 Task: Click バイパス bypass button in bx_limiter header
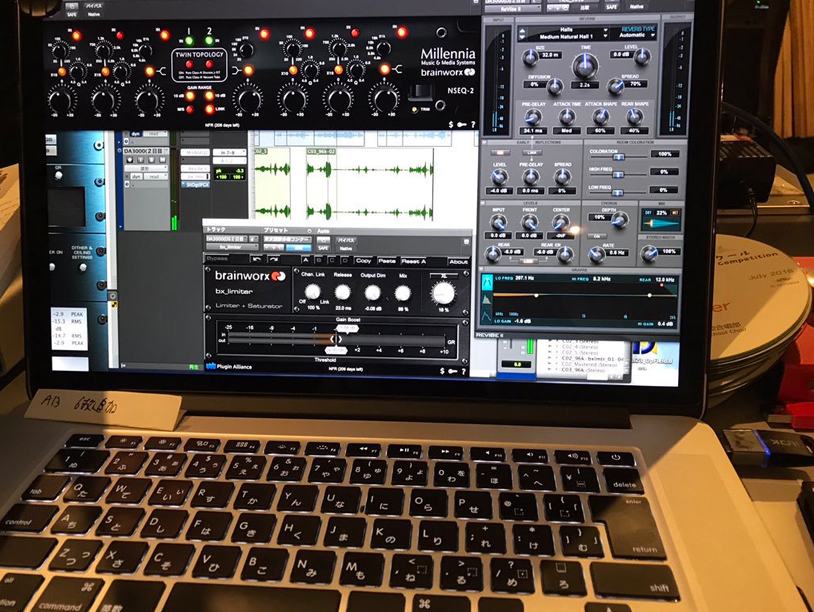coord(346,241)
